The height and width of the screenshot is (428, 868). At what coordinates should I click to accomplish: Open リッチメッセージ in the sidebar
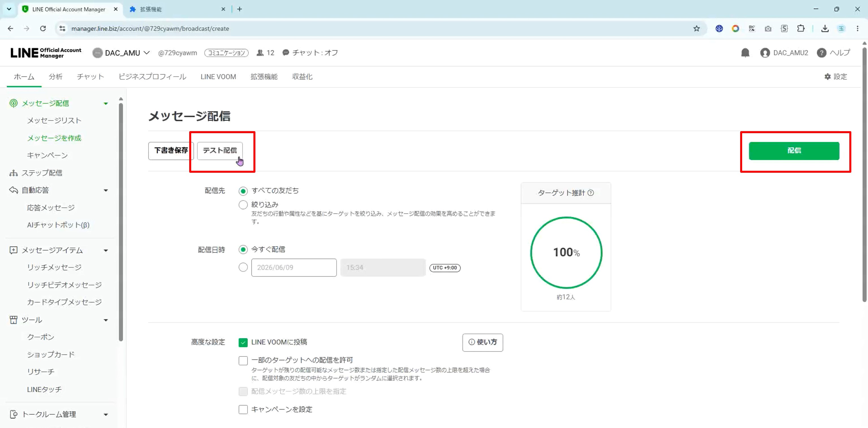tap(54, 267)
